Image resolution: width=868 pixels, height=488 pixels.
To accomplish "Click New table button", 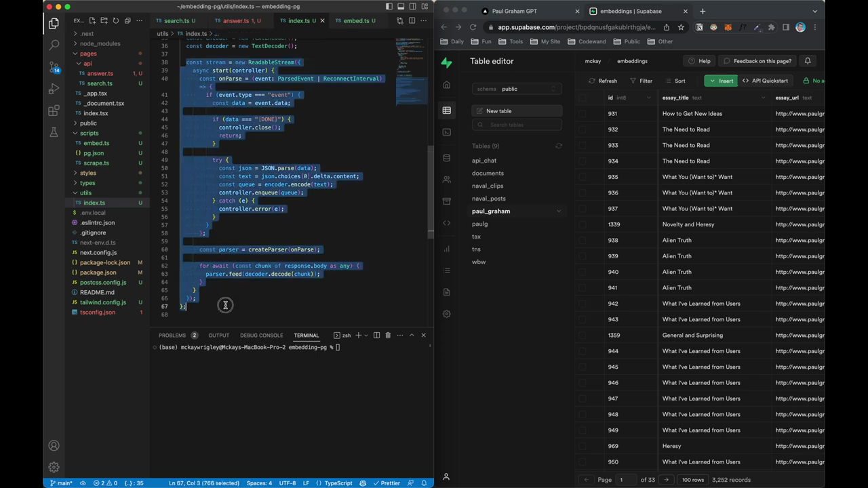I will click(517, 111).
